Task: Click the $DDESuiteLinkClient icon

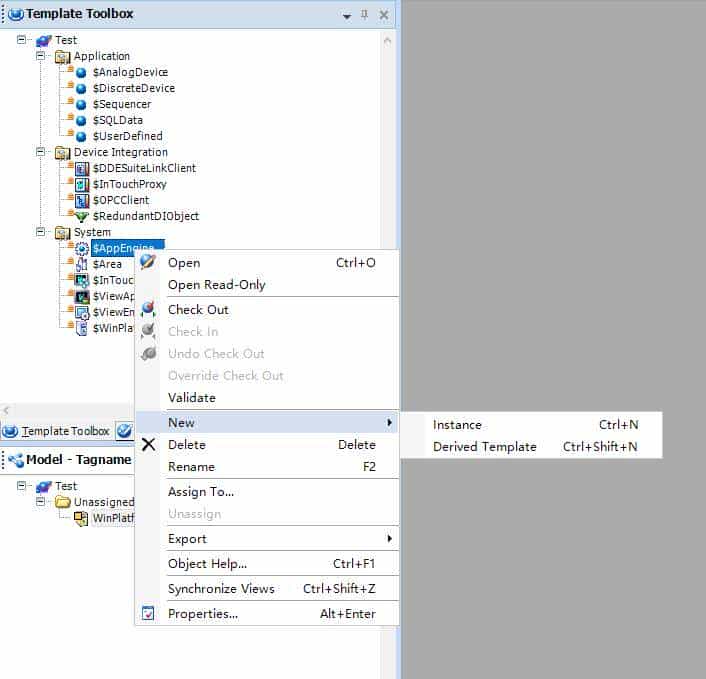Action: [81, 169]
